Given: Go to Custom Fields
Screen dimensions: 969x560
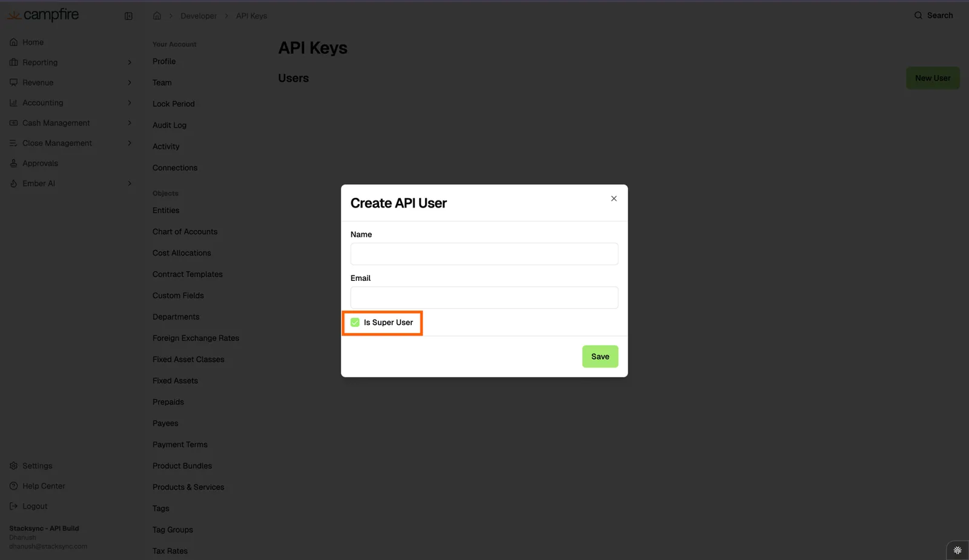Looking at the screenshot, I should (178, 295).
